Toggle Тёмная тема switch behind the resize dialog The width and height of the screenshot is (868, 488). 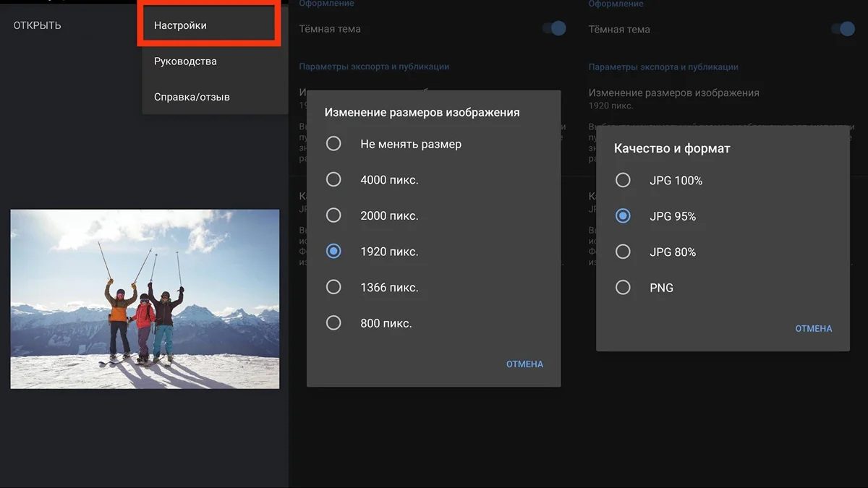pos(554,29)
